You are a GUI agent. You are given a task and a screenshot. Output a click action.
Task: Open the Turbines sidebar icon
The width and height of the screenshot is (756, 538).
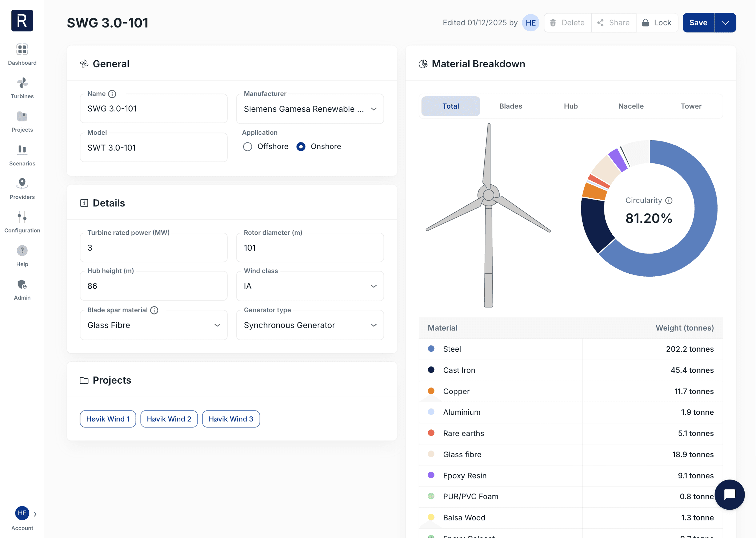22,83
